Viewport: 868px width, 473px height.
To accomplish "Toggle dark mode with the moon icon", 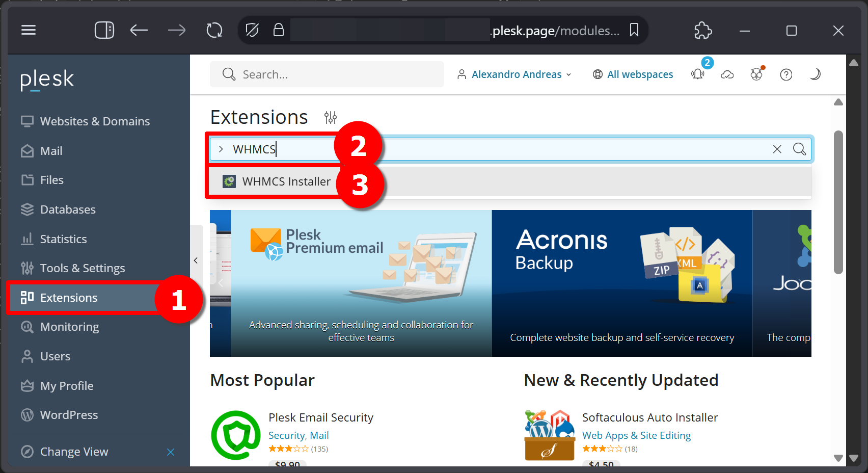I will 815,74.
